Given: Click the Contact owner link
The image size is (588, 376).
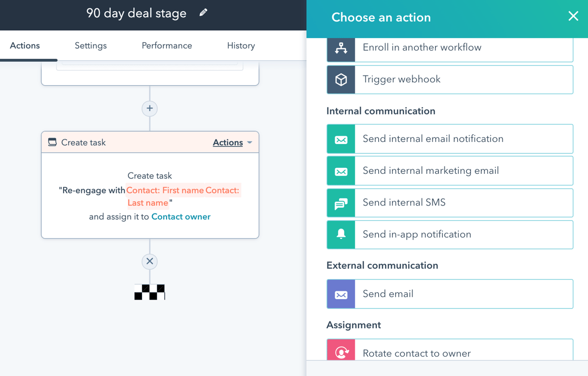Looking at the screenshot, I should pyautogui.click(x=181, y=216).
